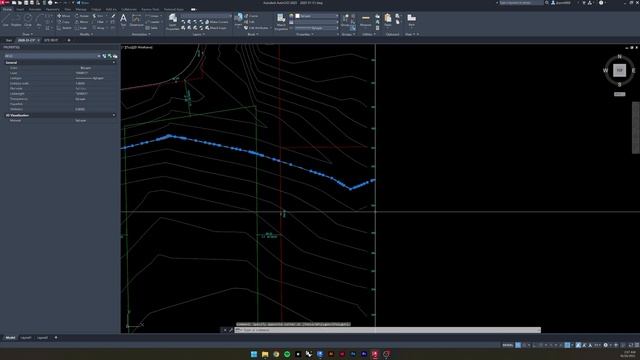
Task: Switch to the Layout1 tab
Action: (26, 338)
